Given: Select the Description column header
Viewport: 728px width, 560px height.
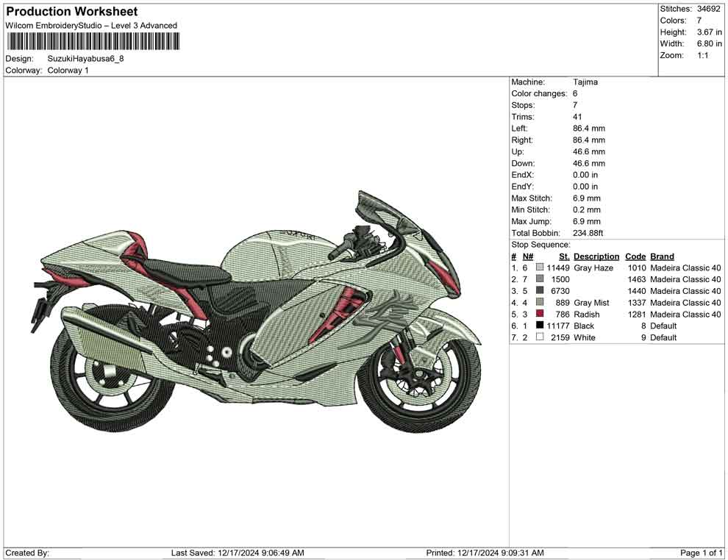Looking at the screenshot, I should 596,256.
